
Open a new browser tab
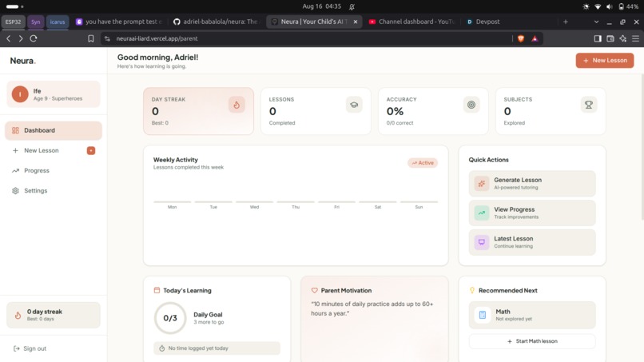[x=566, y=22]
